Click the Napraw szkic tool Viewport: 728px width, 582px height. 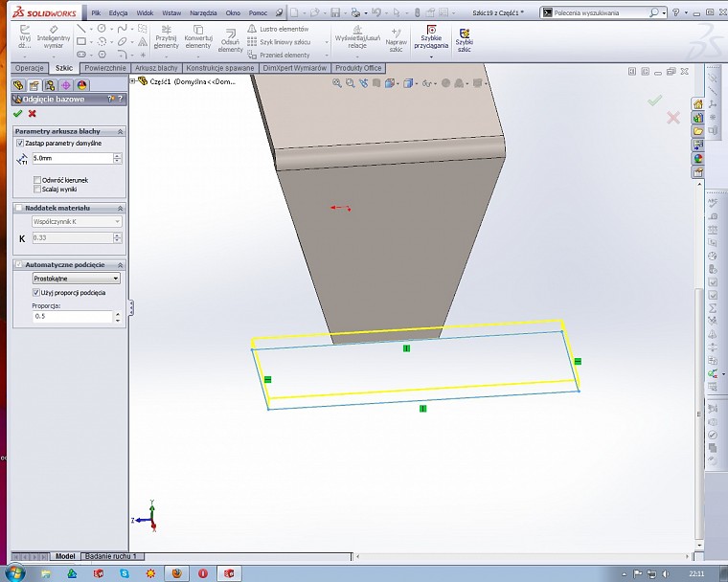click(396, 38)
